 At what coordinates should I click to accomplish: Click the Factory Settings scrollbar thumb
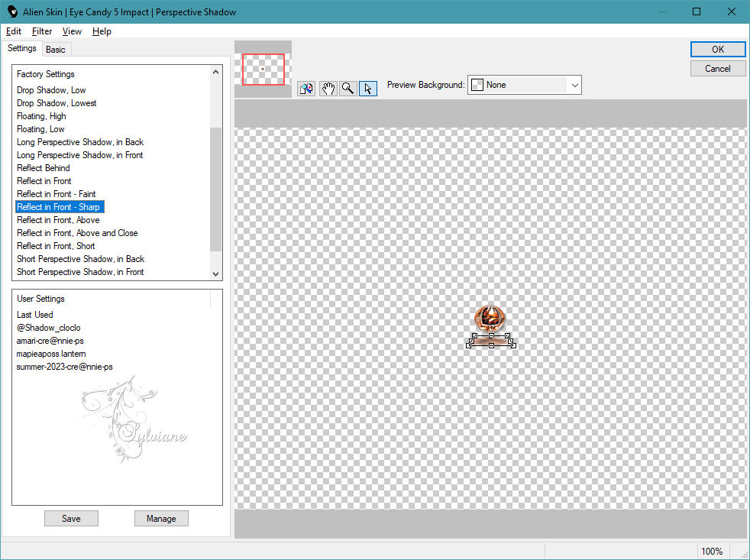pos(215,189)
